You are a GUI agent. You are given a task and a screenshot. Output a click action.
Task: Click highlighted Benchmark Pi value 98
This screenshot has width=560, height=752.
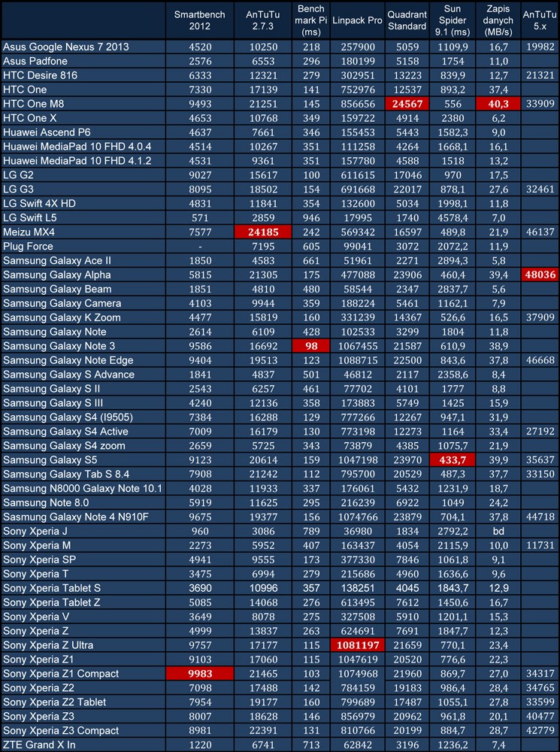tap(310, 346)
